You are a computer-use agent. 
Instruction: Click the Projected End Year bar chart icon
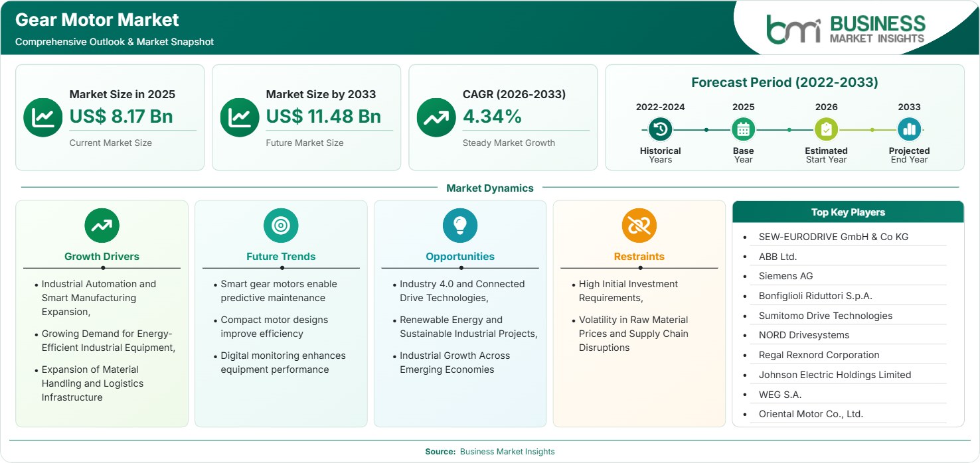[x=909, y=129]
